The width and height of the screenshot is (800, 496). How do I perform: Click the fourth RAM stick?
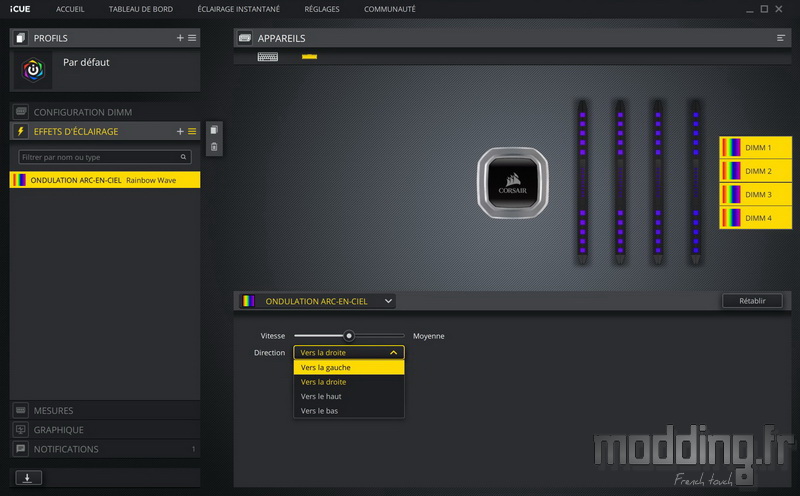pyautogui.click(x=695, y=182)
